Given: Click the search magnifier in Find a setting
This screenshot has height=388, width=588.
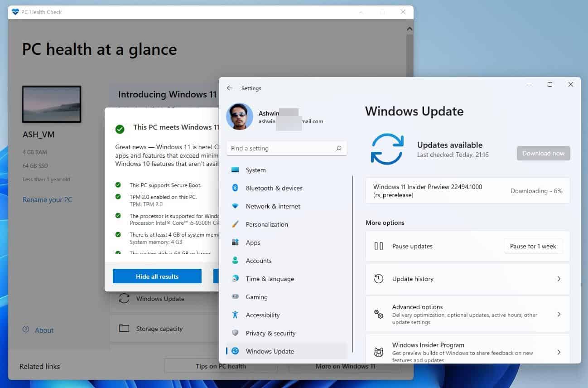Looking at the screenshot, I should click(x=339, y=148).
